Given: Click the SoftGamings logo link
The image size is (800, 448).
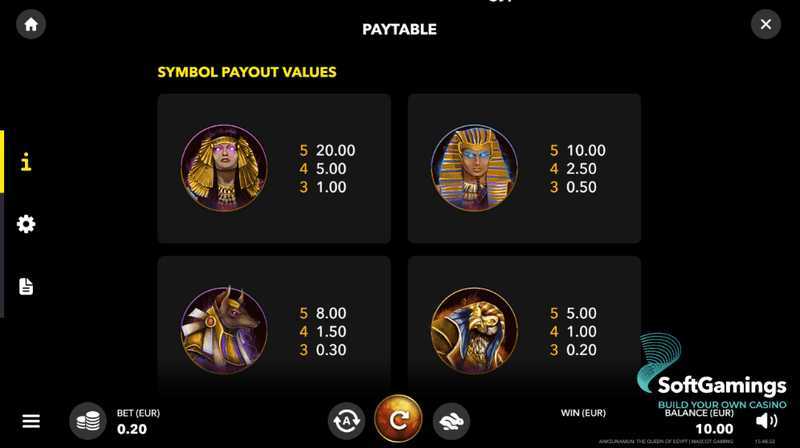Looking at the screenshot, I should 712,371.
